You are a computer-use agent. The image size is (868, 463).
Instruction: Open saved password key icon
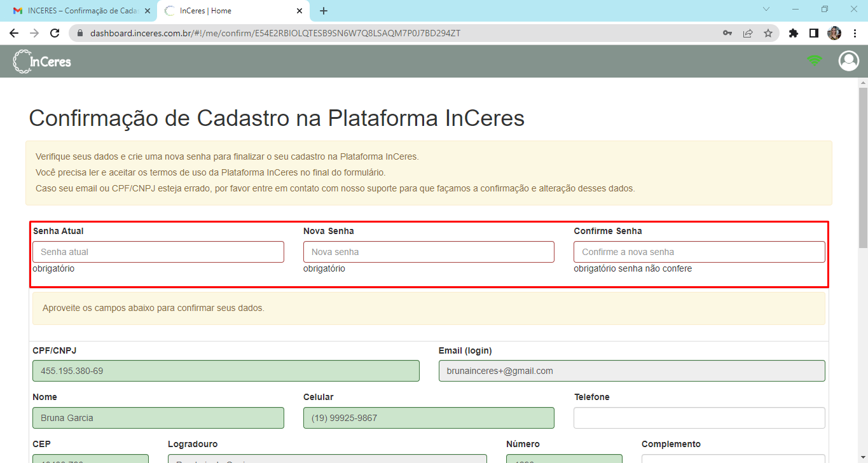[727, 33]
